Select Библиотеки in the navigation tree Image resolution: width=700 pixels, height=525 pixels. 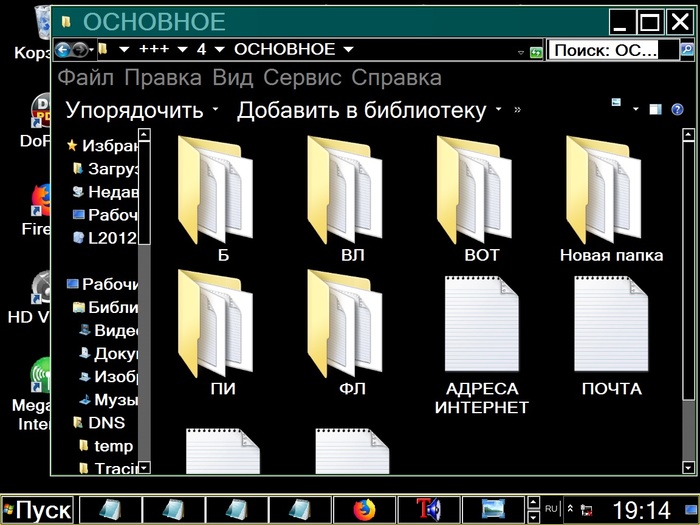111,307
